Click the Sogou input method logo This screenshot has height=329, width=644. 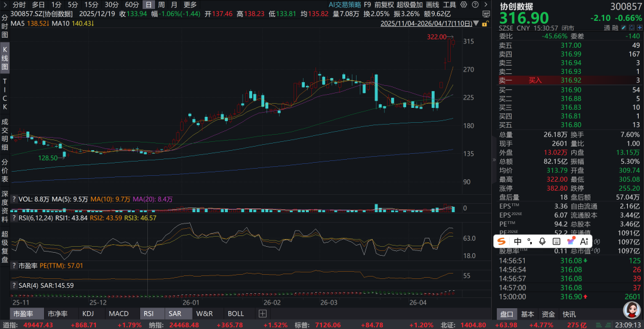coord(501,241)
